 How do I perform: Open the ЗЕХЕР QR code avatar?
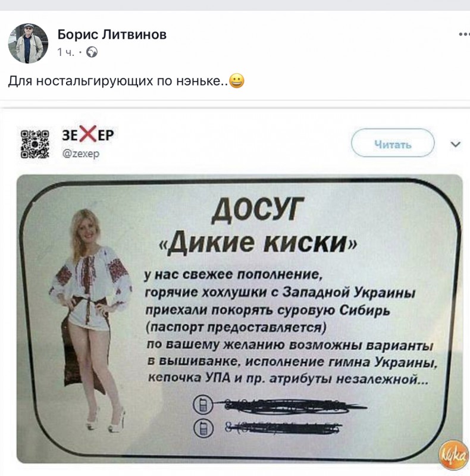pos(35,144)
